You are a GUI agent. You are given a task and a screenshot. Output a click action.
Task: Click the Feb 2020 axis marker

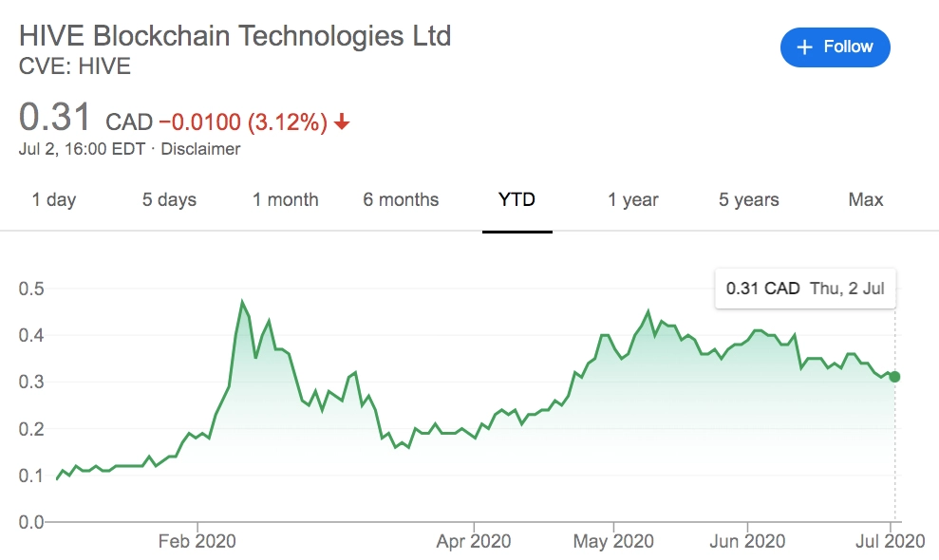197,541
